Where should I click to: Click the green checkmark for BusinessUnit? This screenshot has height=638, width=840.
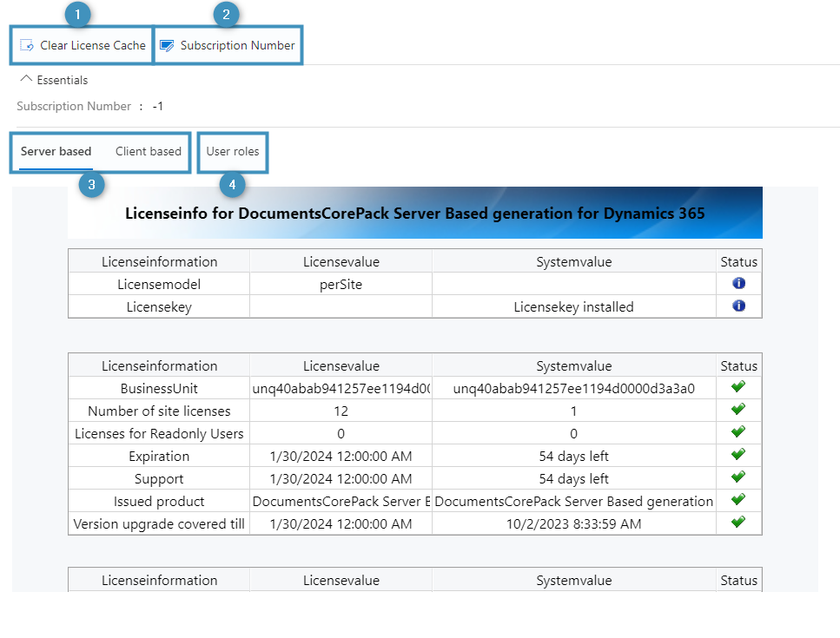[x=738, y=386]
